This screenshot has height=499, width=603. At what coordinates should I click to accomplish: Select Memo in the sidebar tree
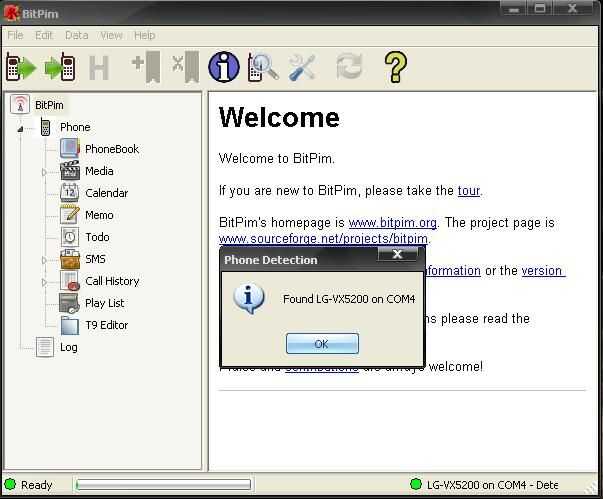coord(99,215)
